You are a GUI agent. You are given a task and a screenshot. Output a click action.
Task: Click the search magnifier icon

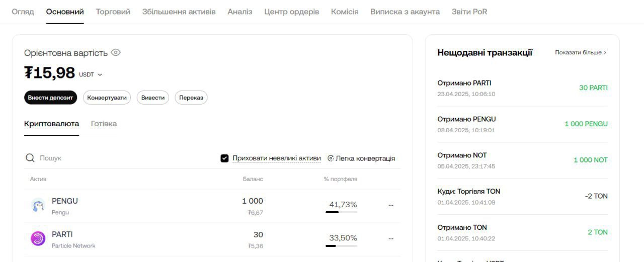pyautogui.click(x=30, y=158)
